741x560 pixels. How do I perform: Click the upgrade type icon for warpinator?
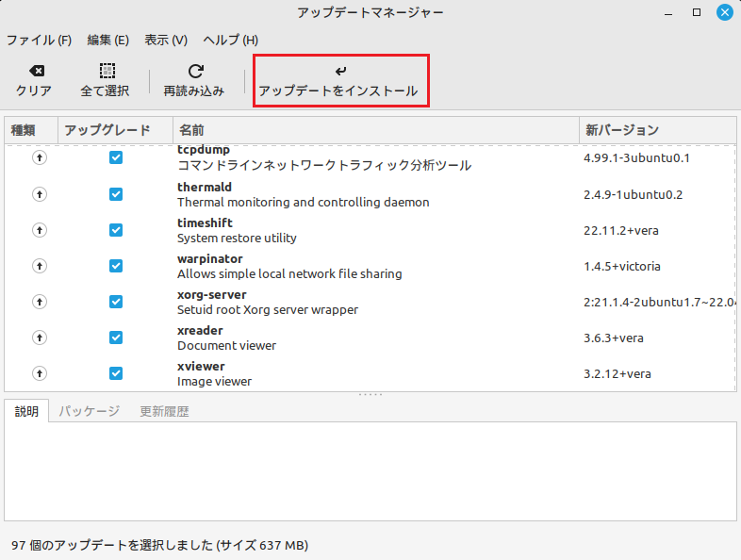coord(40,266)
